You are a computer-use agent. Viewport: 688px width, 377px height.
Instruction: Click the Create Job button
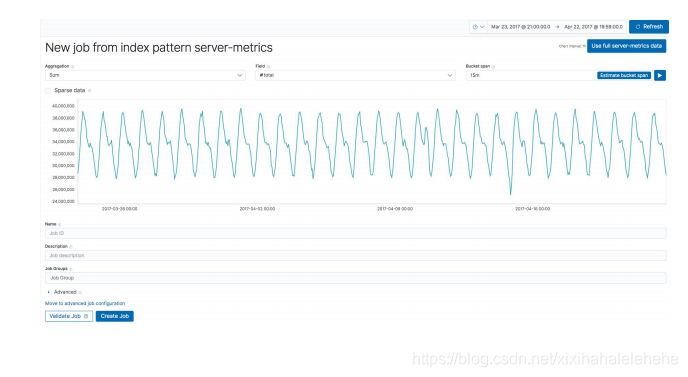115,316
